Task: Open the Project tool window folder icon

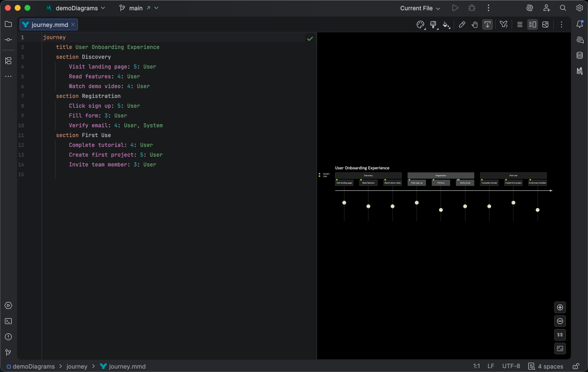Action: coord(8,24)
